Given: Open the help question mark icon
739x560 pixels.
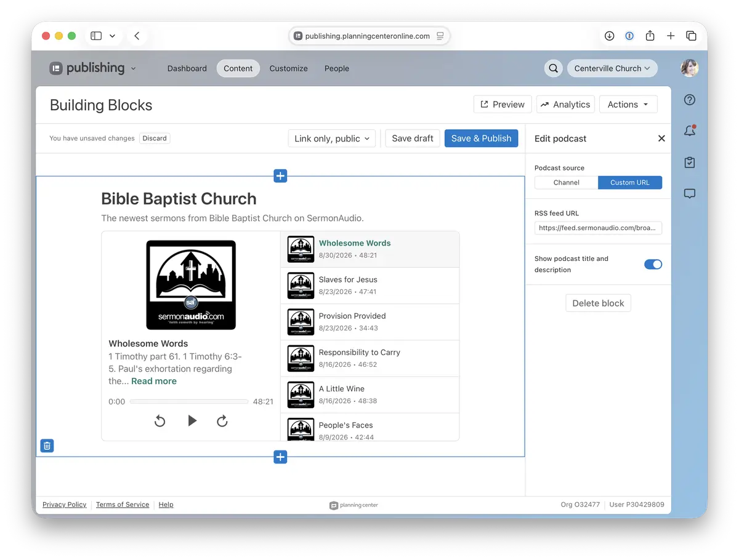Looking at the screenshot, I should pyautogui.click(x=690, y=100).
